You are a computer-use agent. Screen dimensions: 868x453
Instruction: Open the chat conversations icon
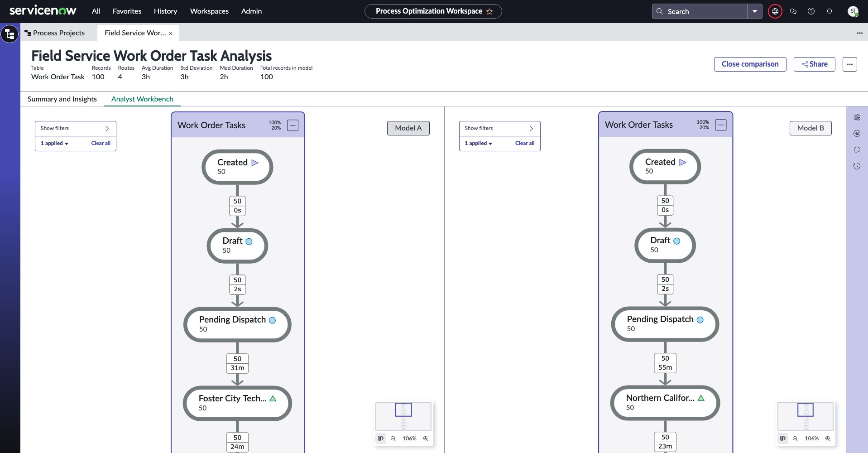(793, 11)
